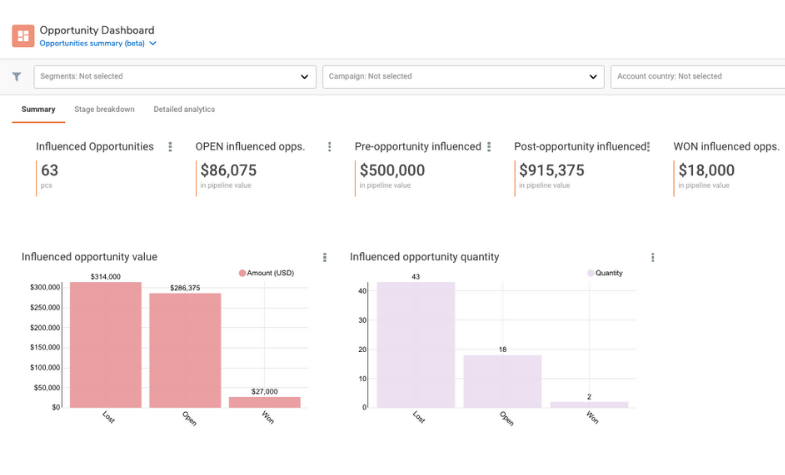This screenshot has height=475, width=785.
Task: Switch to the Stage breakdown tab
Action: 104,109
